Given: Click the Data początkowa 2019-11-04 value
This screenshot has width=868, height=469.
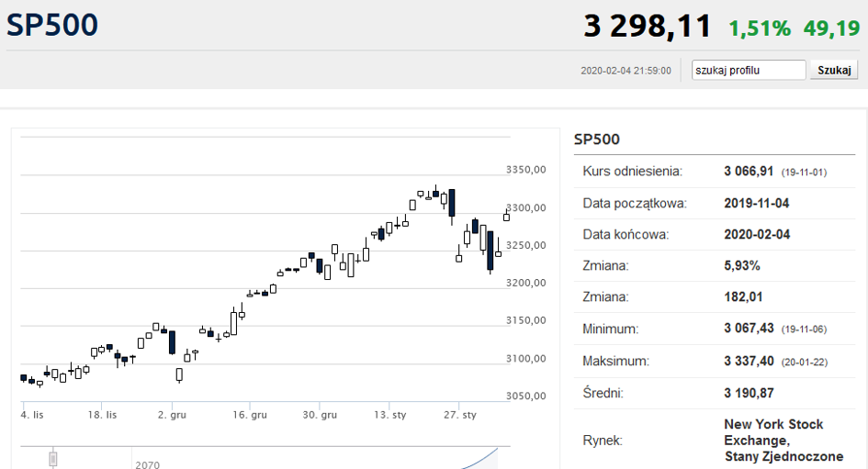Looking at the screenshot, I should [757, 203].
